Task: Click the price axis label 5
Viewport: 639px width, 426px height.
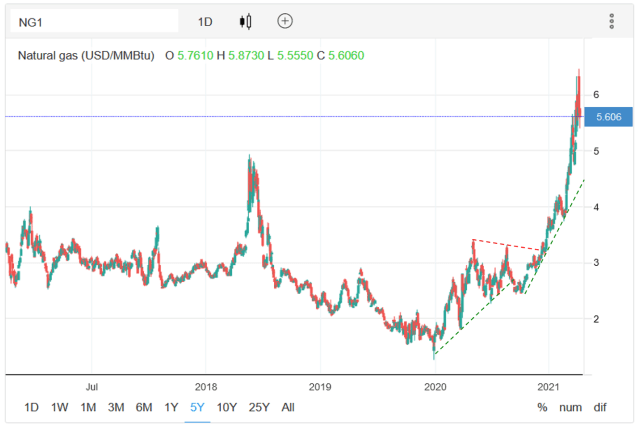Action: tap(596, 151)
